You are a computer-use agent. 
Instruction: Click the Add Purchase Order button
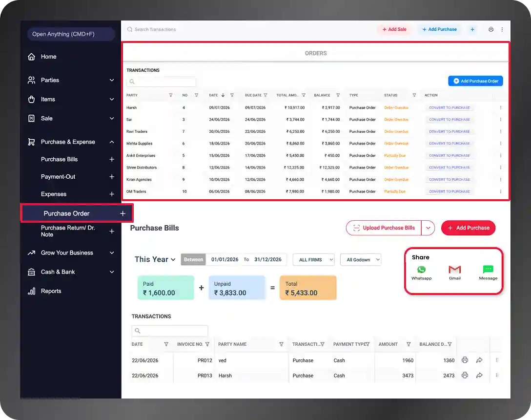coord(475,81)
